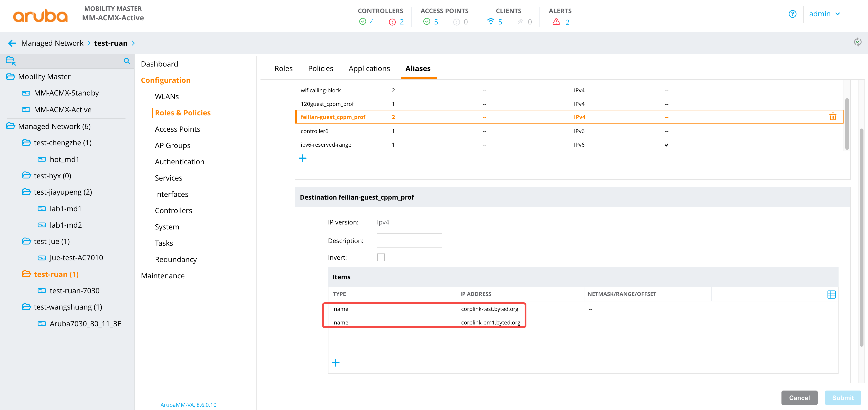The width and height of the screenshot is (868, 410).
Task: Select the controller6 alias row
Action: 569,131
